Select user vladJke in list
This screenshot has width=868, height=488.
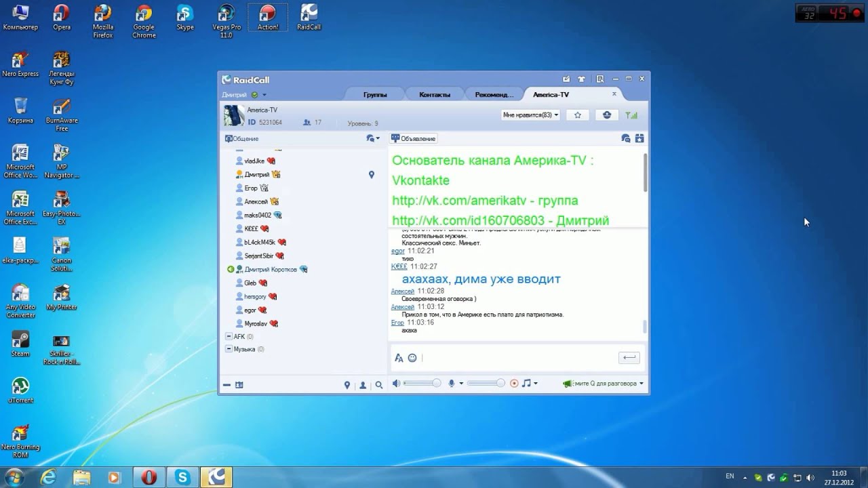[256, 161]
